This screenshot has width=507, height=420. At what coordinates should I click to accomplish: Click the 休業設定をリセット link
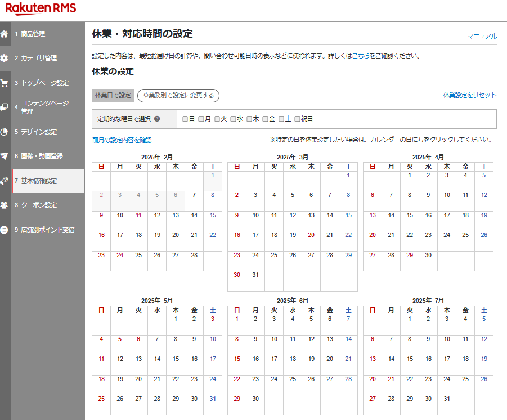click(469, 95)
